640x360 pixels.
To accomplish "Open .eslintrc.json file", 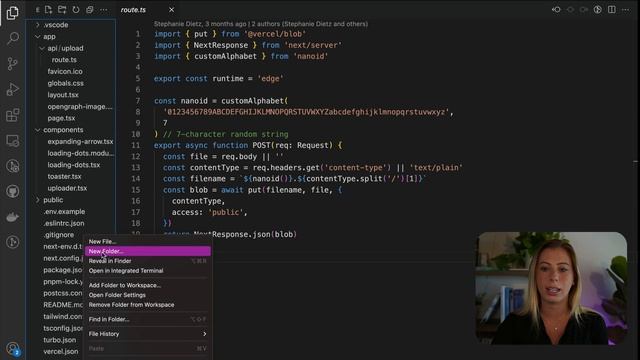I will coord(64,223).
